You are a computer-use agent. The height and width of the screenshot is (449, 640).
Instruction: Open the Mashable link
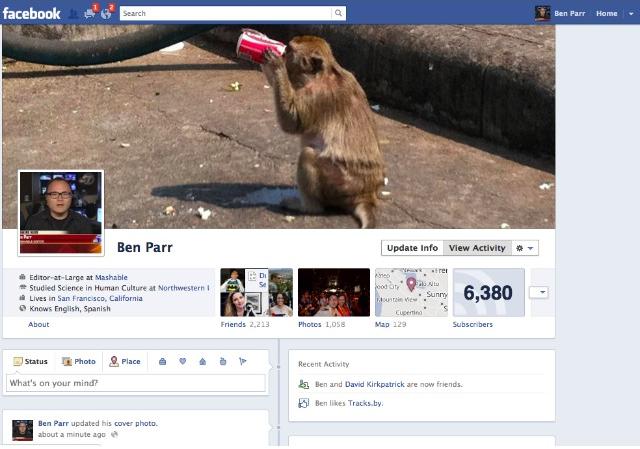[111, 277]
